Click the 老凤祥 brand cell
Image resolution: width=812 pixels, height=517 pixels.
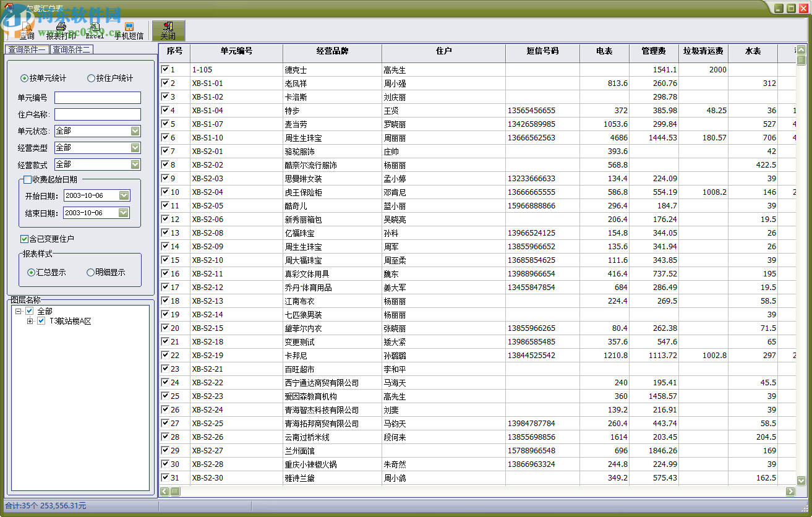333,83
